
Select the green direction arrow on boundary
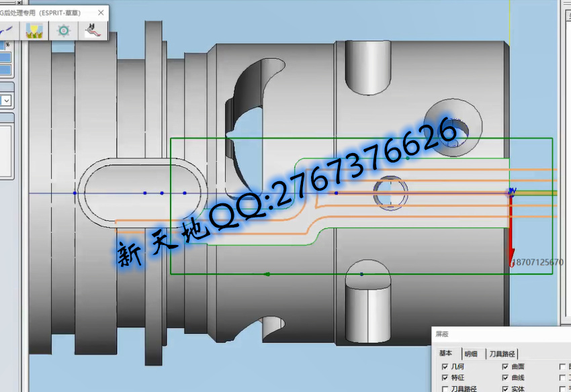tap(267, 274)
